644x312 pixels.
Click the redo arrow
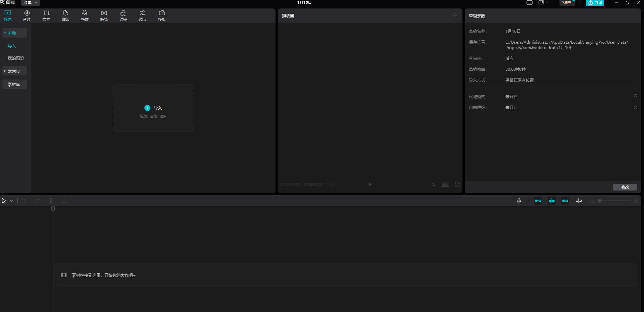pos(38,201)
